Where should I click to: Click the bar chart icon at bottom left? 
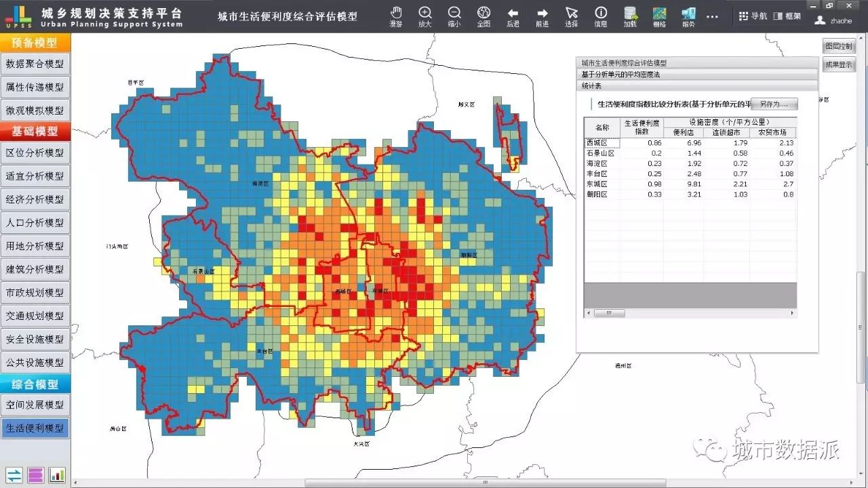(x=57, y=475)
